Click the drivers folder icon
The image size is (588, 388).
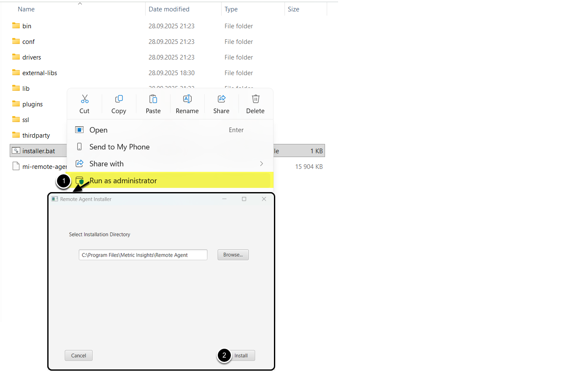point(16,57)
